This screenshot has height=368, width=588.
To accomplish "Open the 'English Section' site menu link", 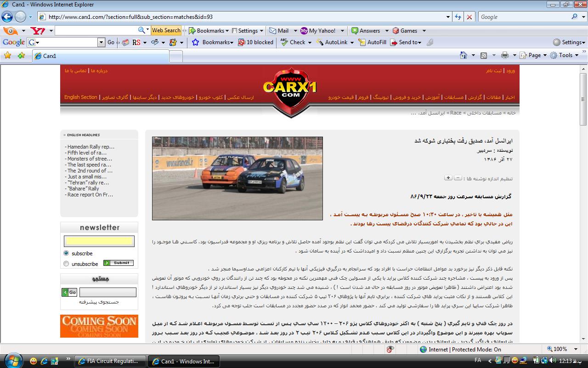I will point(81,98).
